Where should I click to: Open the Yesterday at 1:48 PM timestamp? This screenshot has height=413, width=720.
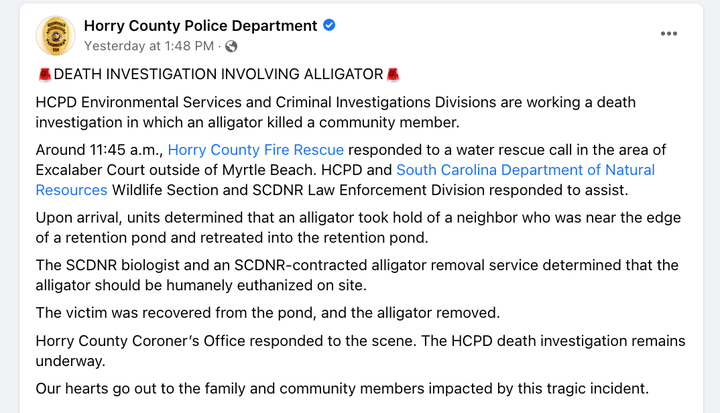pos(149,46)
